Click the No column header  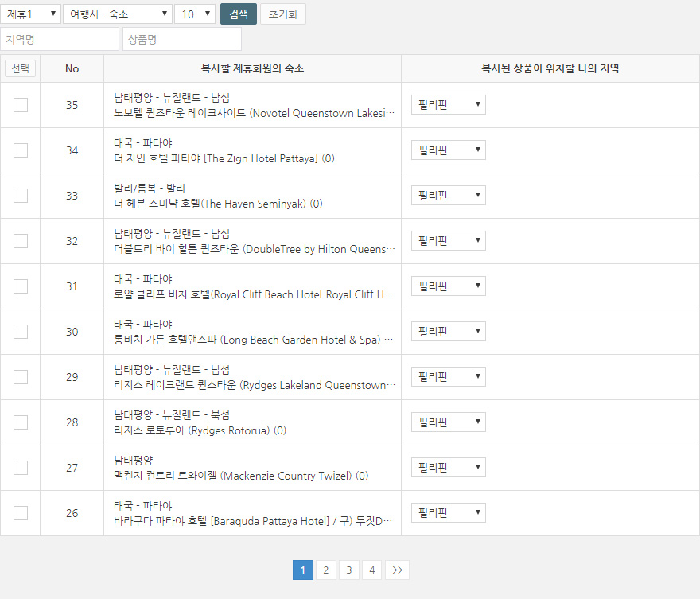click(x=72, y=68)
